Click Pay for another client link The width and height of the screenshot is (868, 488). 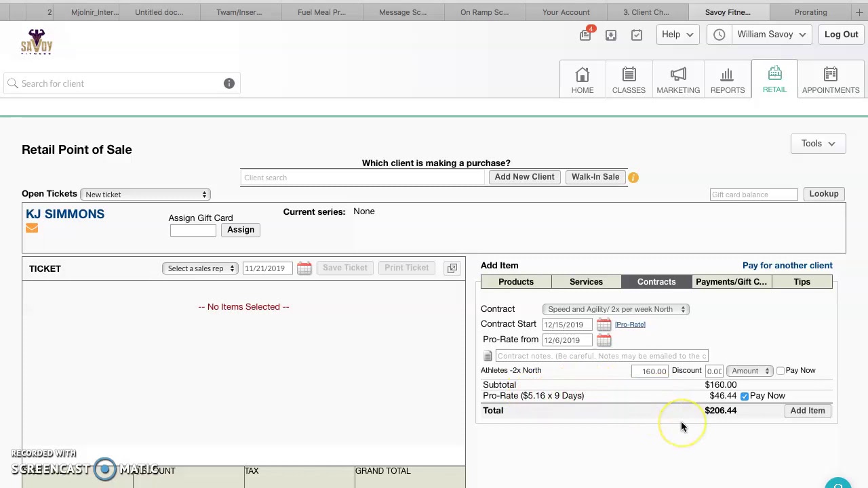click(x=787, y=266)
